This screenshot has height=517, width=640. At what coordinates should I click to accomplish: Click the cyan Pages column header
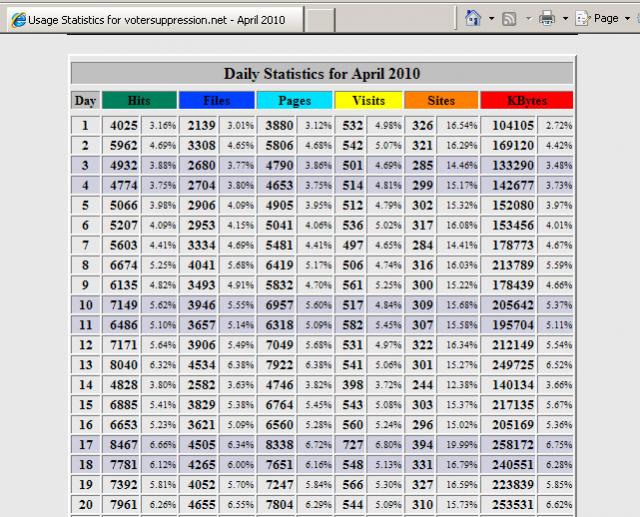[x=294, y=100]
